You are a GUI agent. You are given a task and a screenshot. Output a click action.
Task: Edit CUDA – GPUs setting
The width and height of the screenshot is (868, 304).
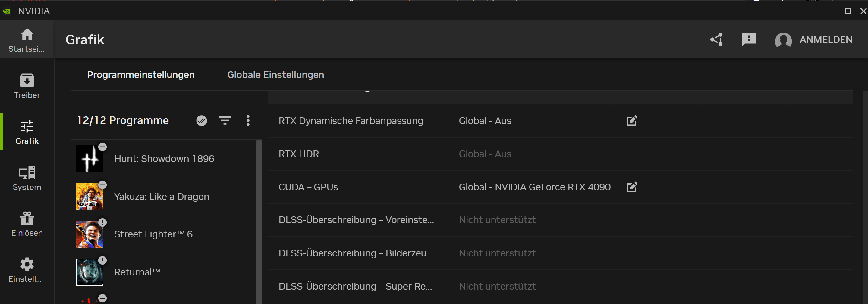[x=632, y=187]
